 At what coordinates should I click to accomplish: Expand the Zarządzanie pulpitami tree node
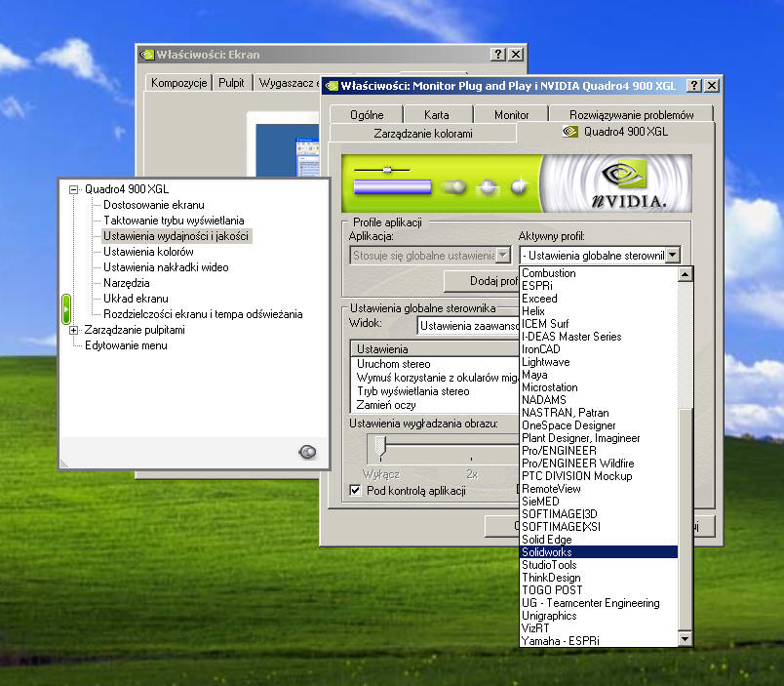pyautogui.click(x=73, y=330)
